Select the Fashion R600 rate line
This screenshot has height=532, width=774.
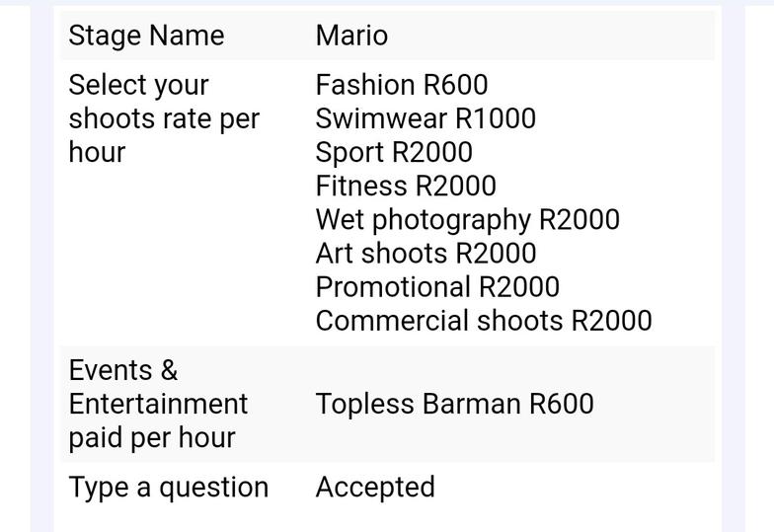click(x=401, y=85)
